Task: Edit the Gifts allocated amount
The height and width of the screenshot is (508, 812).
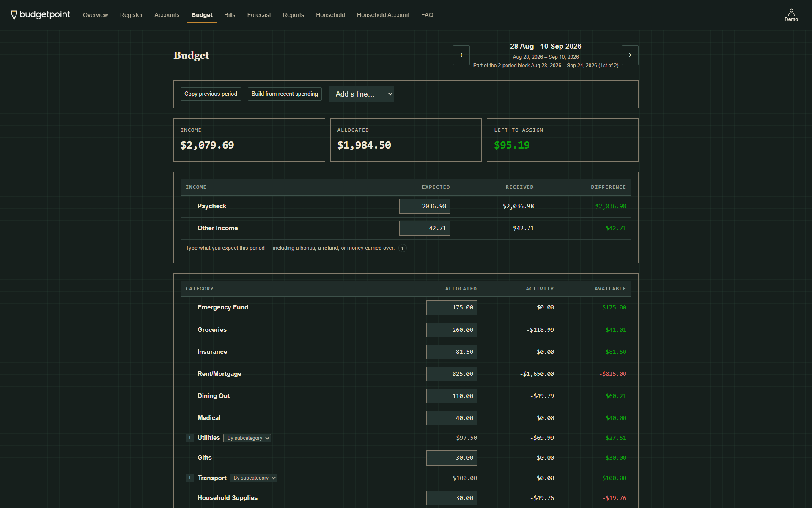Action: pos(452,458)
